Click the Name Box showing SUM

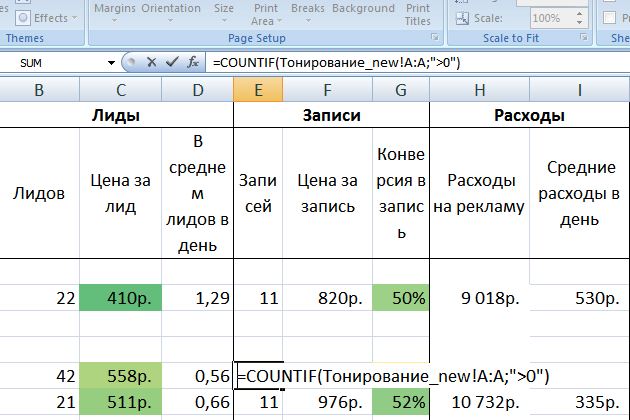point(52,63)
